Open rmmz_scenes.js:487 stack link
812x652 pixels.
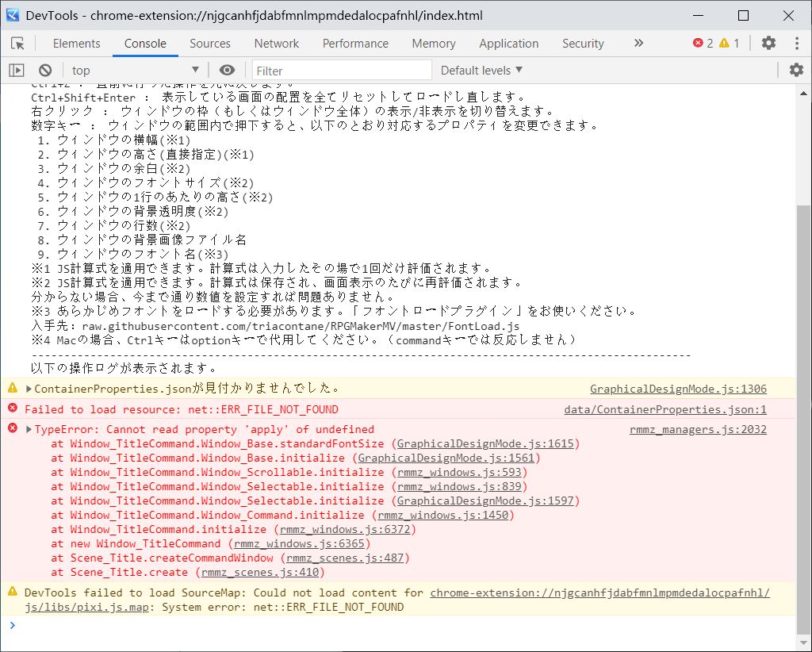click(345, 558)
